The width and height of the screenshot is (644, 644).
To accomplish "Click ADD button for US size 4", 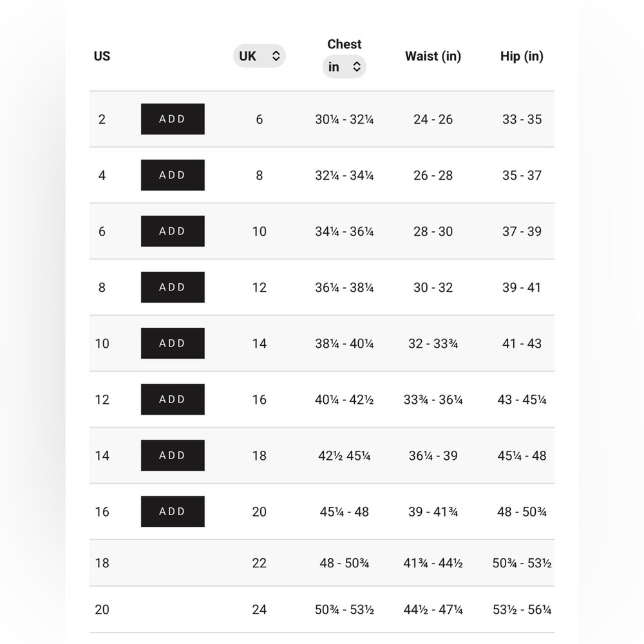I will tap(173, 175).
